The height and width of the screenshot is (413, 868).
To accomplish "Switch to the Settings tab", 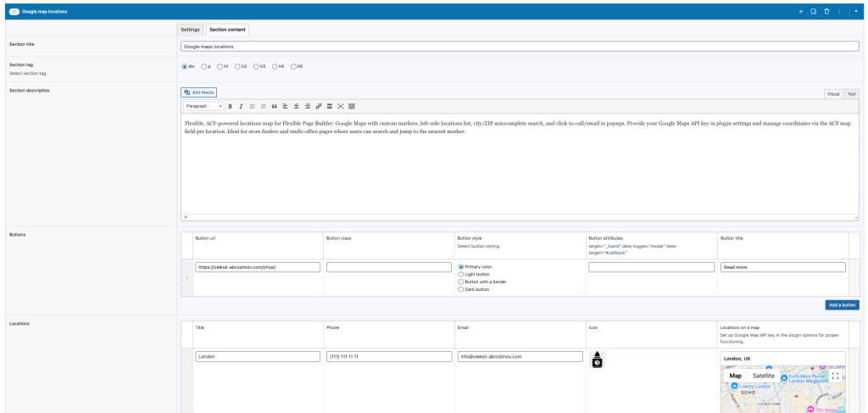I will coord(190,30).
